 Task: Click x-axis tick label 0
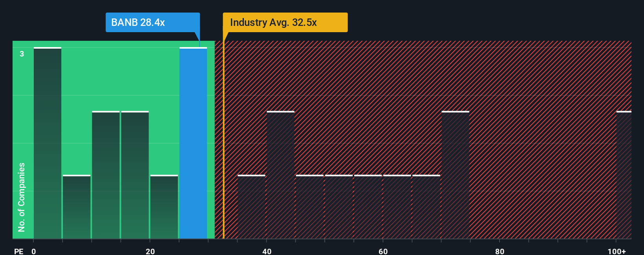click(34, 251)
